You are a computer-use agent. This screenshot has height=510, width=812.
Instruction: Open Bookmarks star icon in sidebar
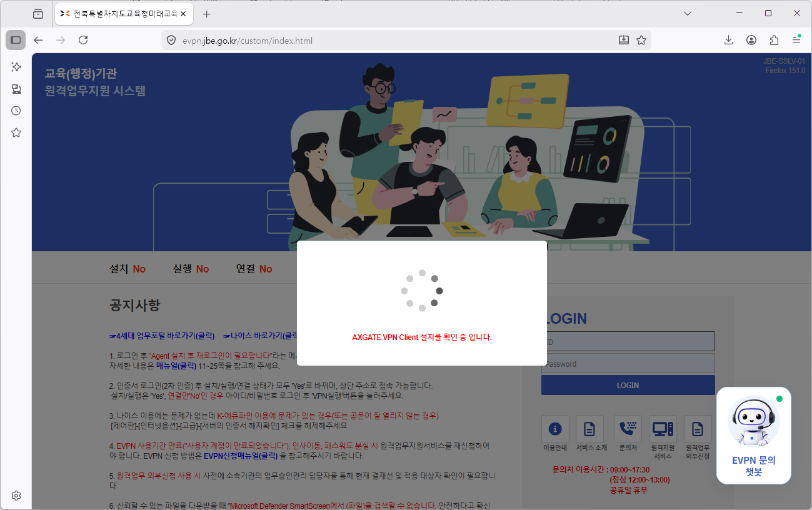coord(16,132)
